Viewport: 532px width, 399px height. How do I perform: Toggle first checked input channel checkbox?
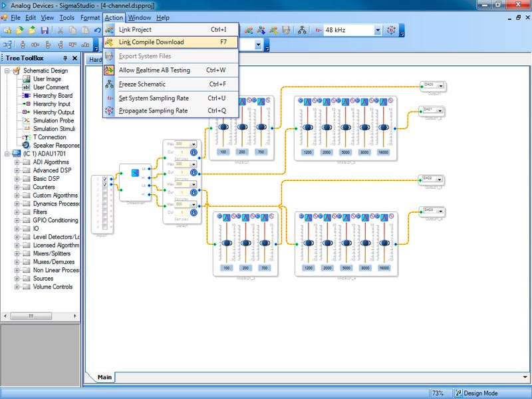105,179
